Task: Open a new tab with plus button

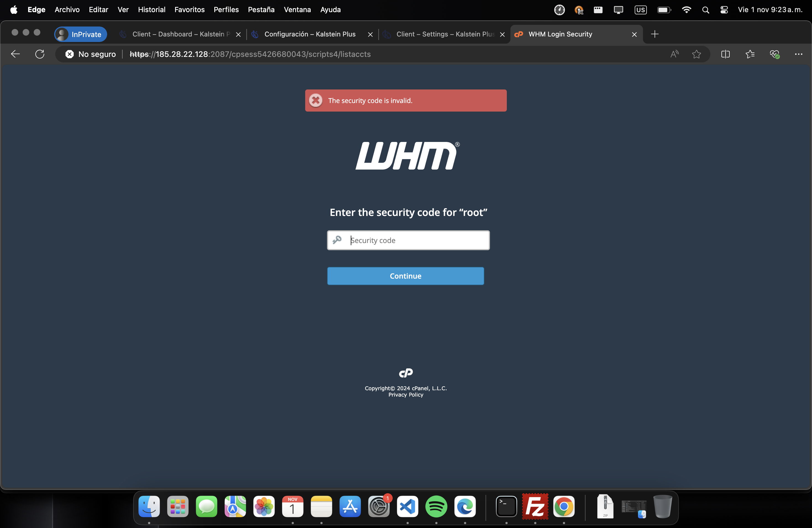Action: pyautogui.click(x=655, y=34)
